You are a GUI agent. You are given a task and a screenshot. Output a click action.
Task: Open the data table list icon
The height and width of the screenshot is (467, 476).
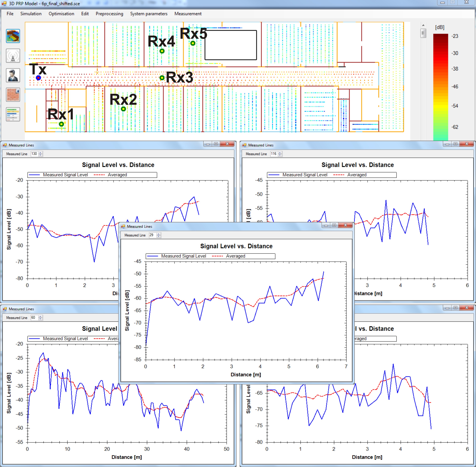[13, 114]
